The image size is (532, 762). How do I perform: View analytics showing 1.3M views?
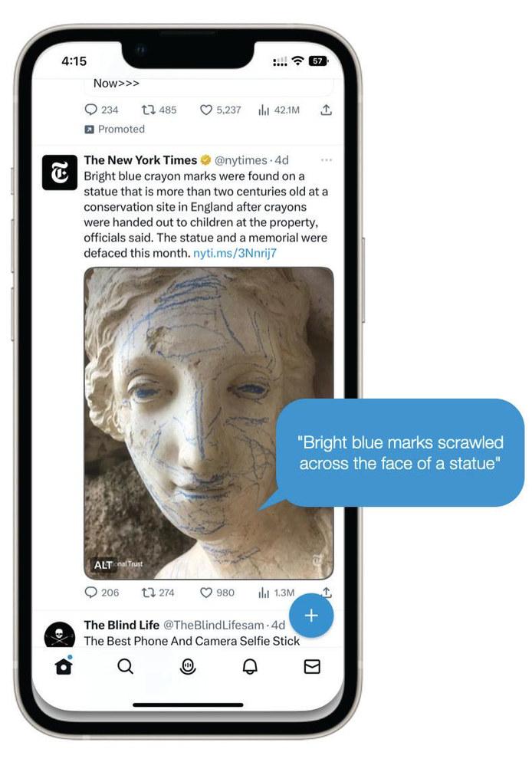click(277, 593)
